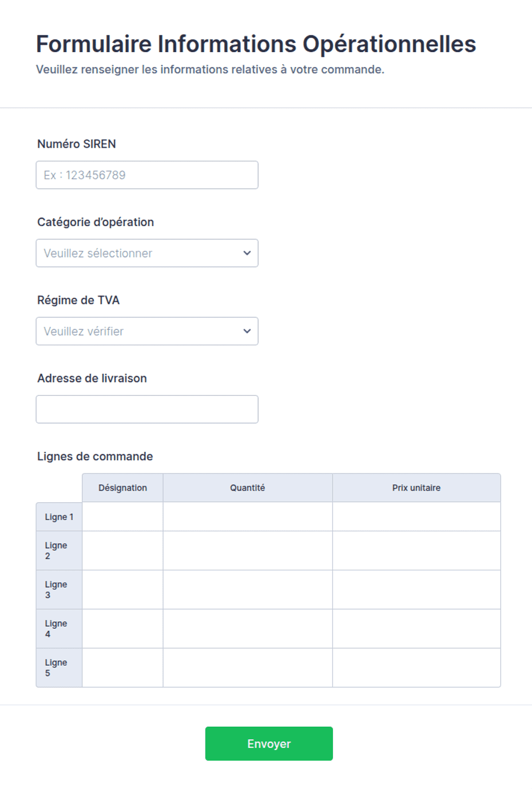
Task: Select the Ligne 1 Désignation cell
Action: (x=122, y=516)
